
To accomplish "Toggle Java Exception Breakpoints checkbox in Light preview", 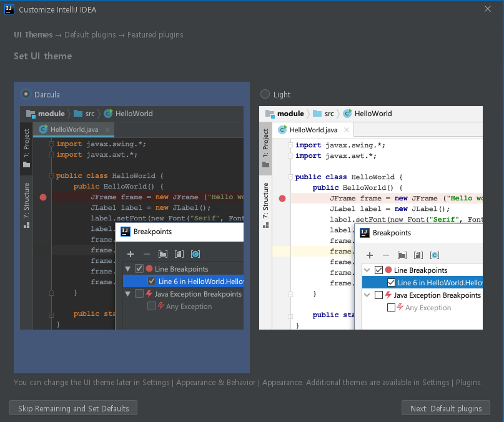I will tap(378, 295).
